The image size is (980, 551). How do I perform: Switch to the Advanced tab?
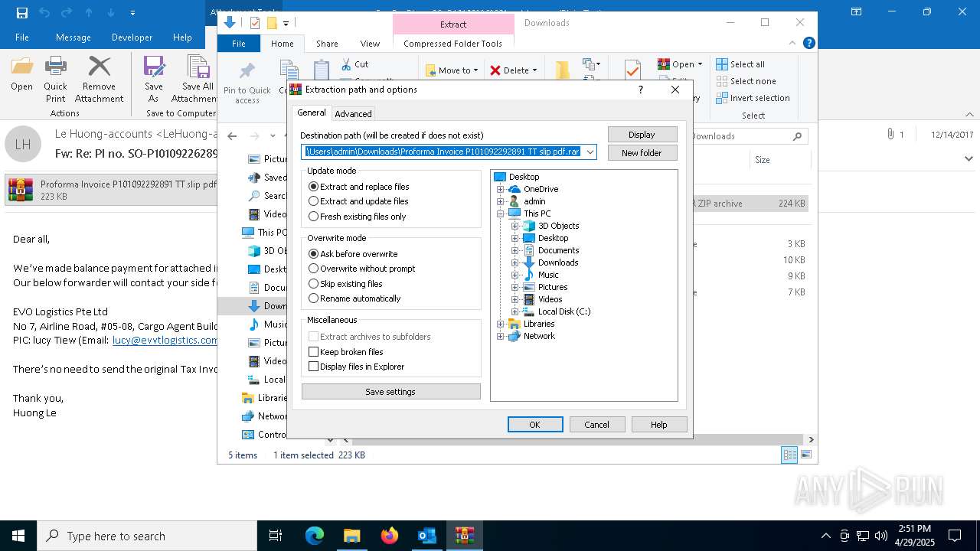click(353, 114)
